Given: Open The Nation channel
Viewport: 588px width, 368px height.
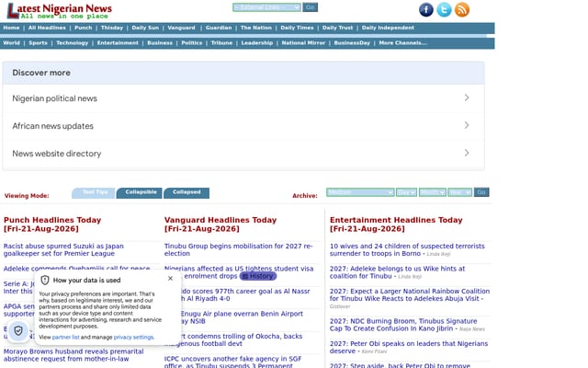Looking at the screenshot, I should point(256,28).
